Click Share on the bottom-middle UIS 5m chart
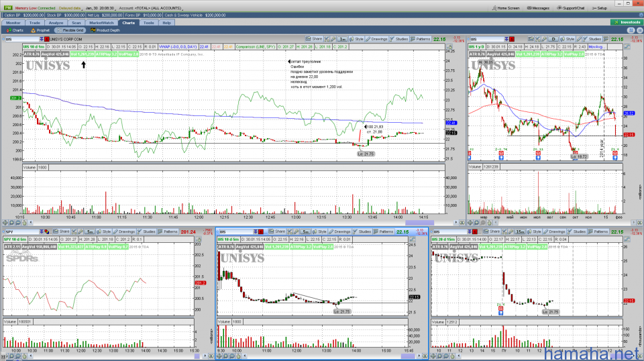Image resolution: width=644 pixels, height=361 pixels. coord(277,232)
